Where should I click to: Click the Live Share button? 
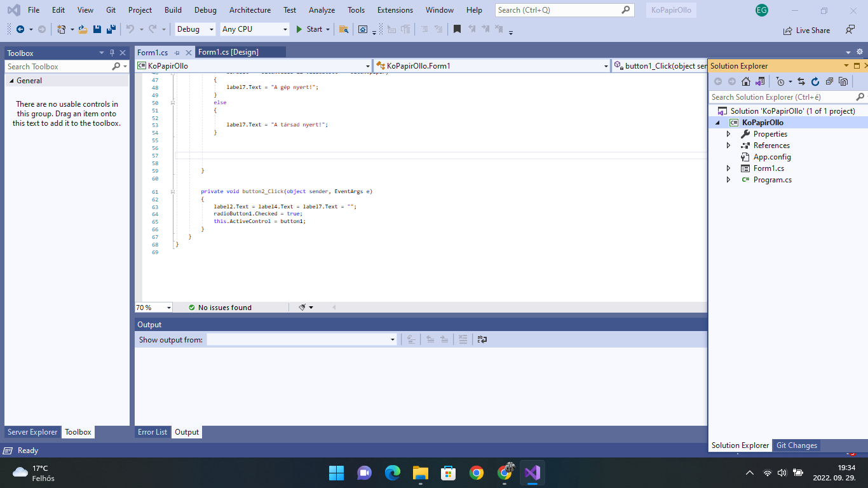click(806, 30)
